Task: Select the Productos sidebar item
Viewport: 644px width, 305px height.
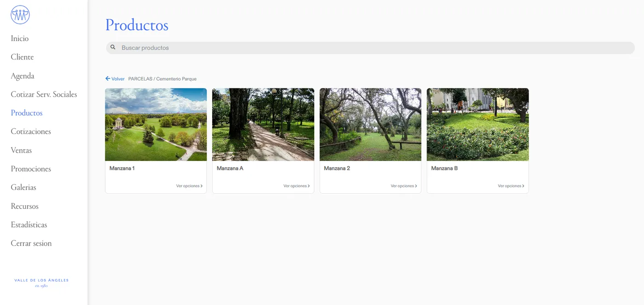Action: (27, 113)
